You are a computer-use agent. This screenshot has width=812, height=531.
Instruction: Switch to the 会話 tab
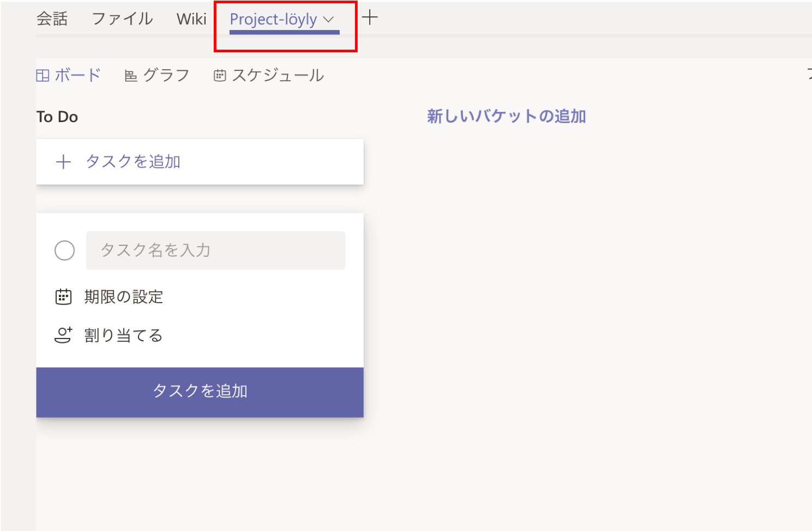coord(52,19)
